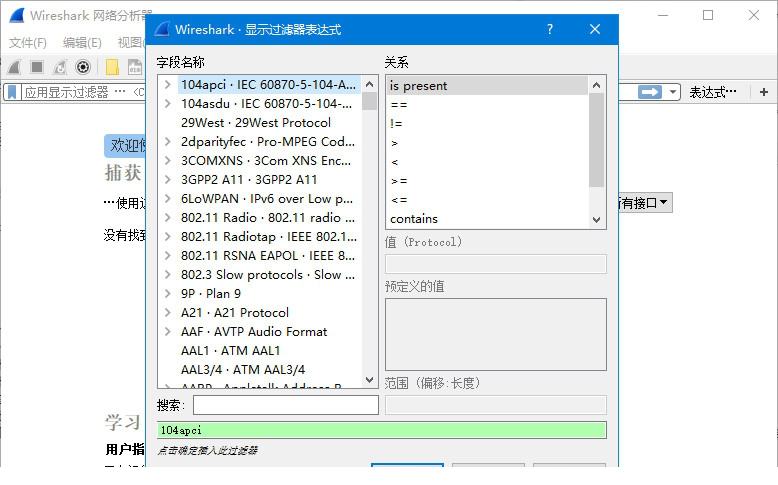Image resolution: width=778 pixels, height=485 pixels.
Task: Expand the A21 Protocol row
Action: tap(168, 313)
